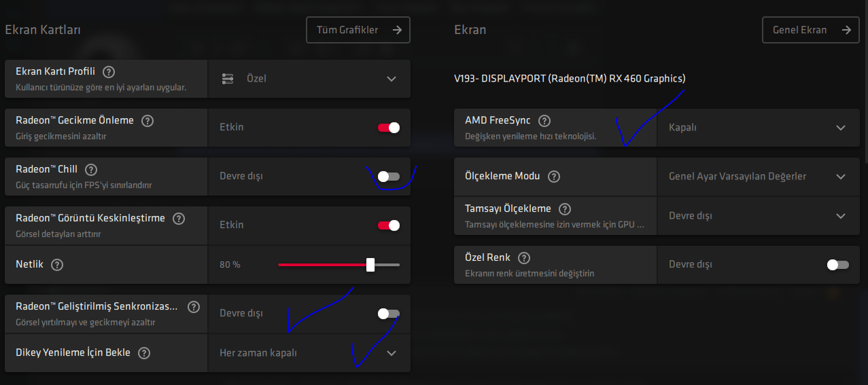Click the Ekran Kartları section heading
The height and width of the screenshot is (385, 868).
click(x=43, y=30)
